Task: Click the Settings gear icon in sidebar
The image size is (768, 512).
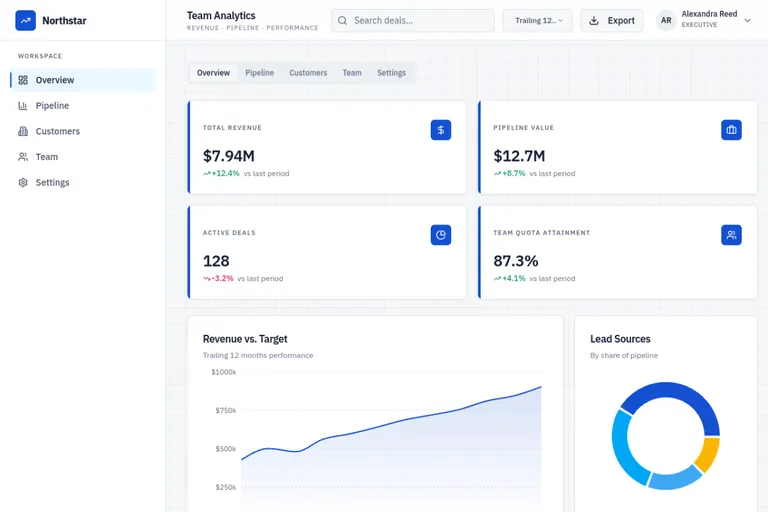Action: pyautogui.click(x=23, y=182)
